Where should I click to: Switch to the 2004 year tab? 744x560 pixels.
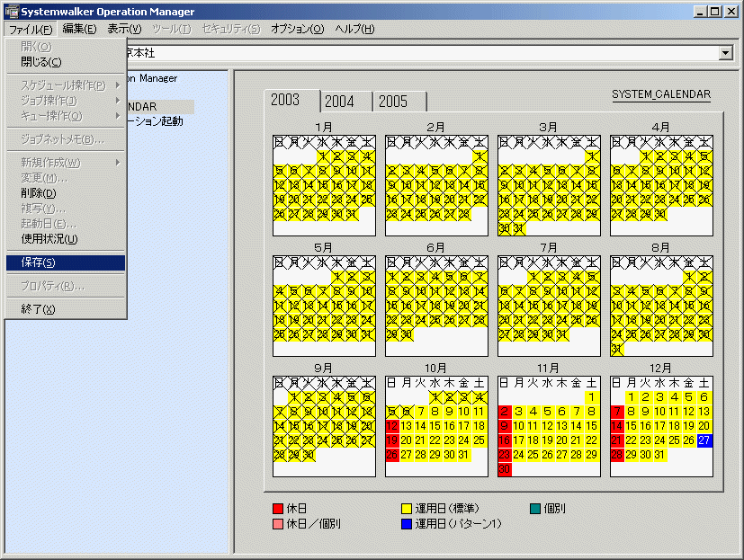point(345,101)
